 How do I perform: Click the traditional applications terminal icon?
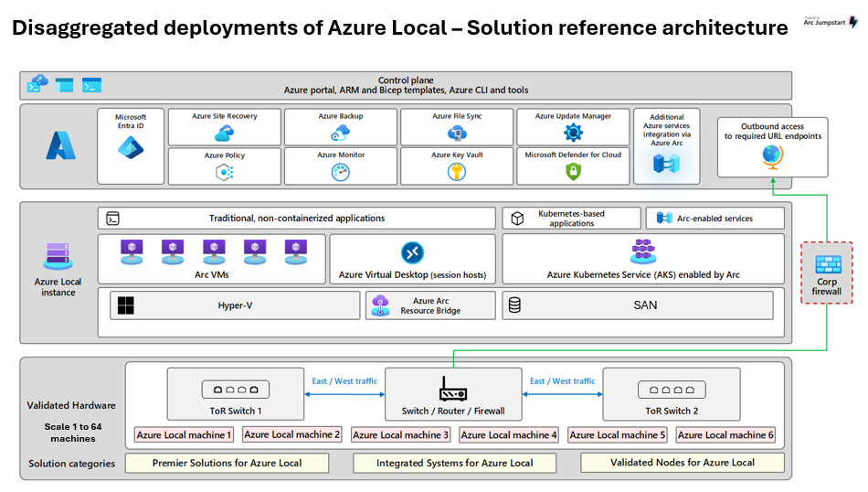click(113, 219)
